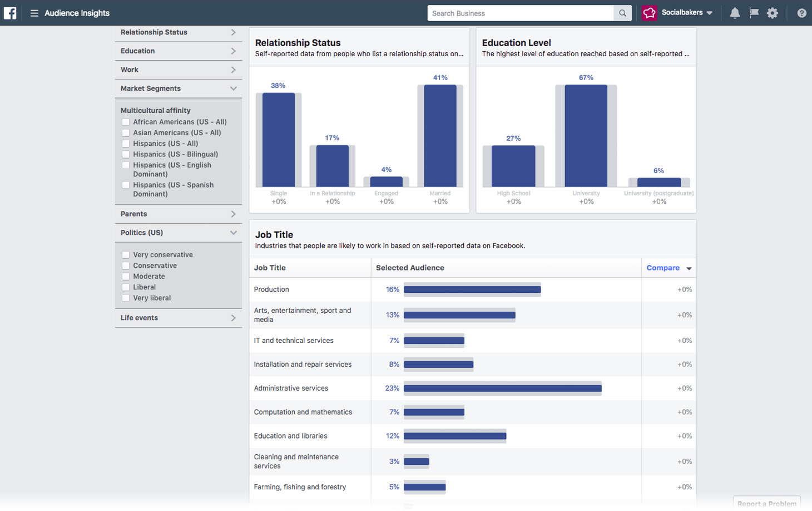Open the Education filter section

coord(233,51)
